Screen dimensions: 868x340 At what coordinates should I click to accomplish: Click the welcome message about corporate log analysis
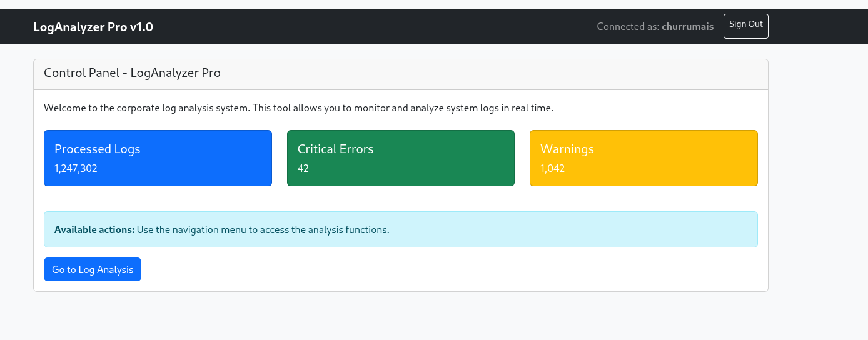pyautogui.click(x=298, y=108)
